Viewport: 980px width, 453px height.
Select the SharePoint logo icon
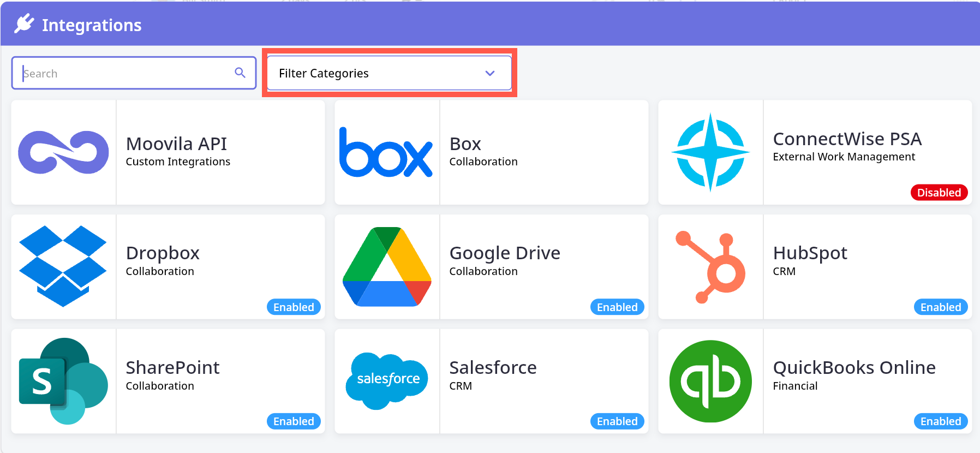(63, 381)
